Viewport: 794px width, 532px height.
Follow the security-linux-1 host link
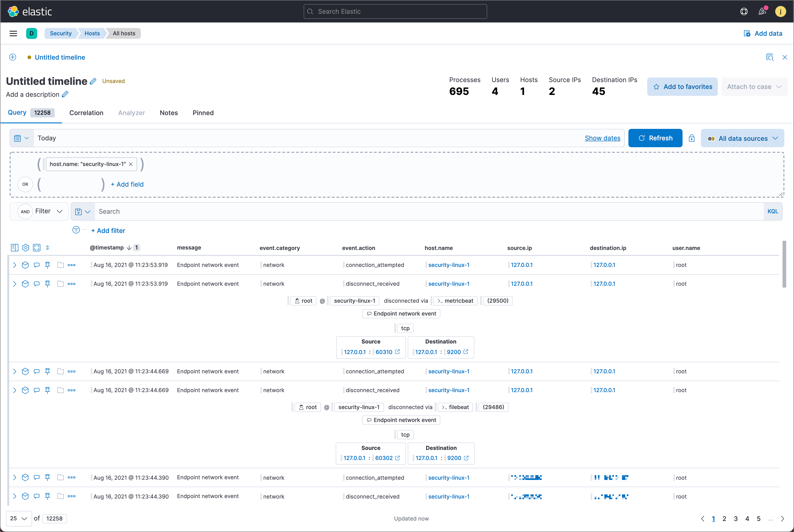pyautogui.click(x=449, y=265)
